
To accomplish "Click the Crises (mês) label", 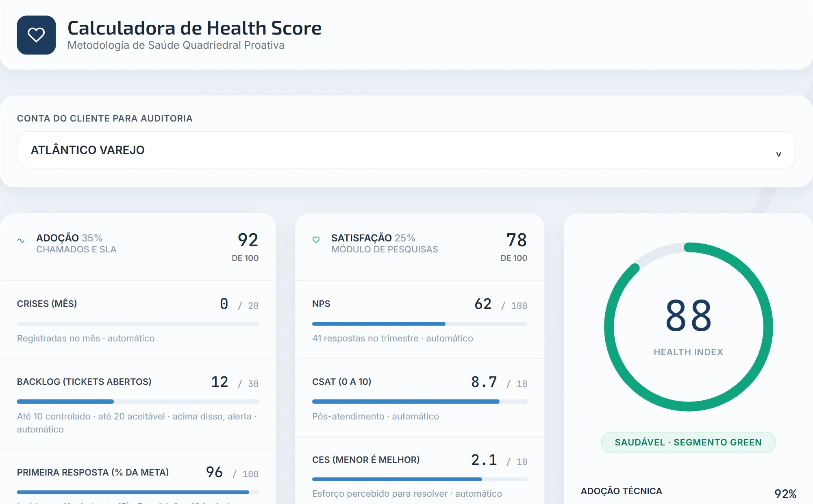I will 47,304.
